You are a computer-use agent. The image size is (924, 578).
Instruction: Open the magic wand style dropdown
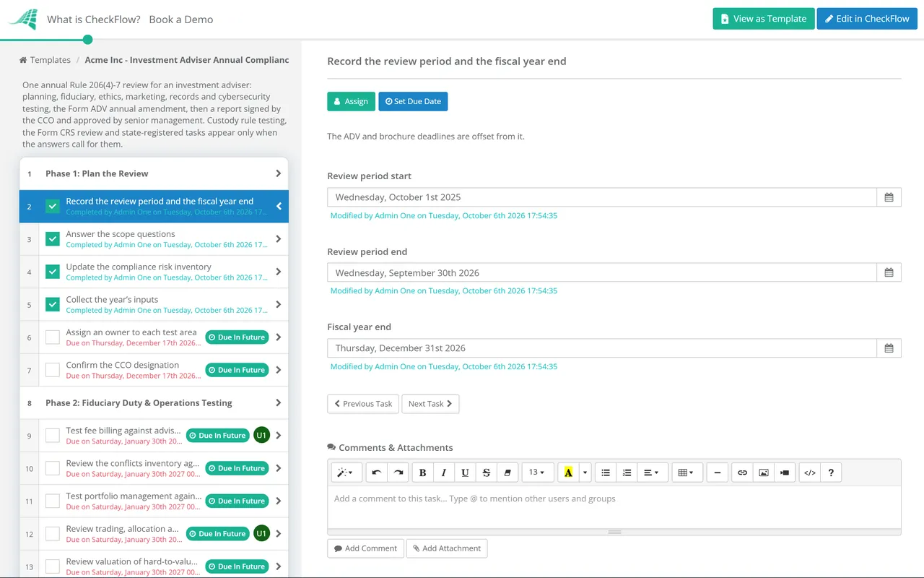[x=345, y=473]
